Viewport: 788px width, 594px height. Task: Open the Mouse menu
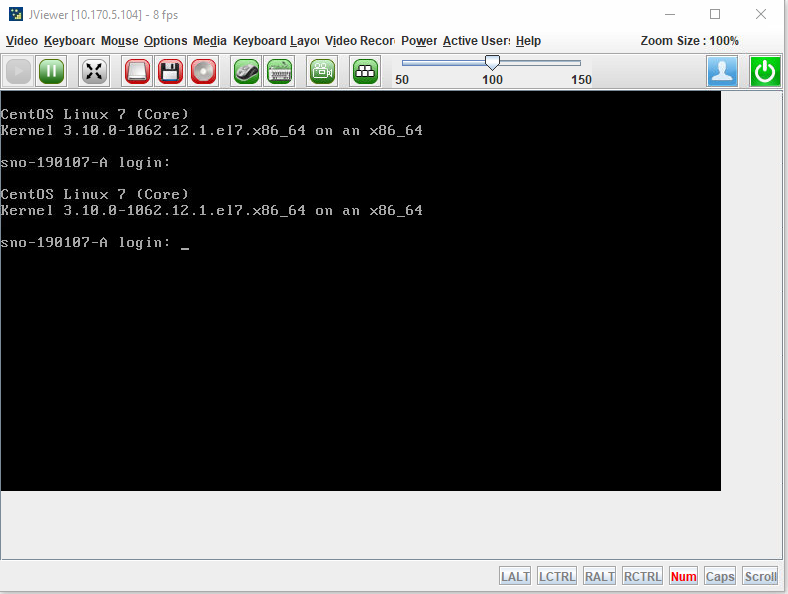coord(120,41)
